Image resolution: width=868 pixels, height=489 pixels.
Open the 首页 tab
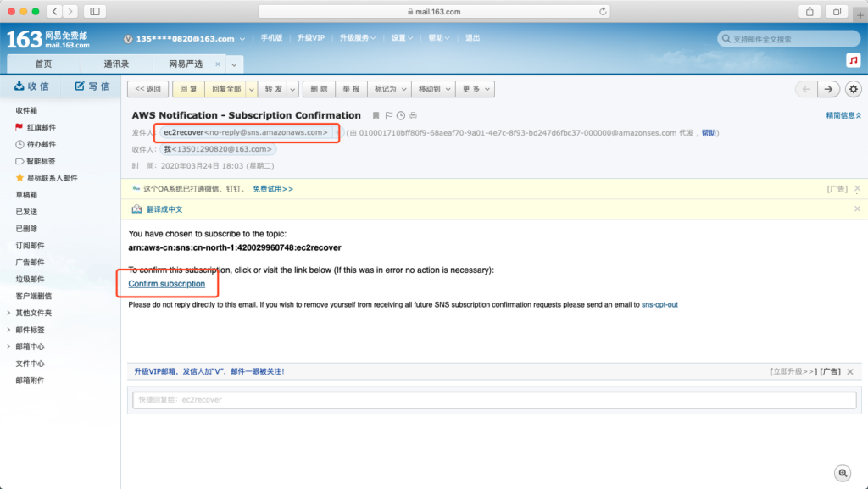[x=43, y=64]
